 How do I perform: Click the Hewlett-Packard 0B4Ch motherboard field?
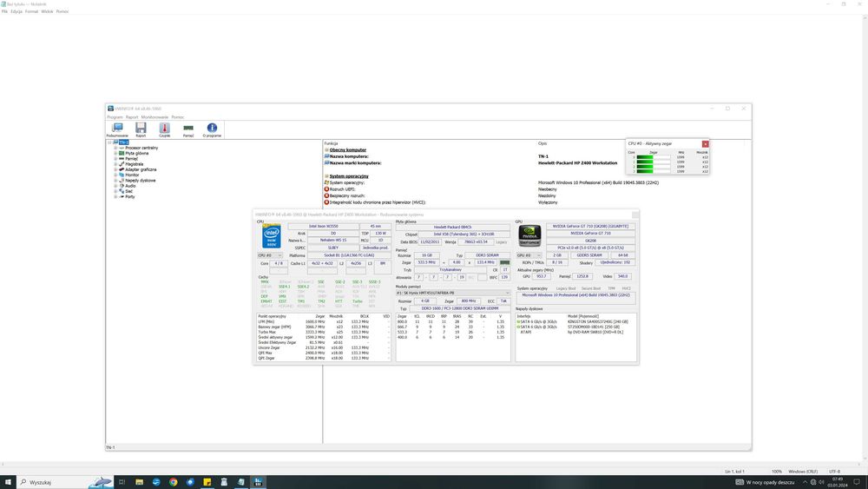[452, 227]
